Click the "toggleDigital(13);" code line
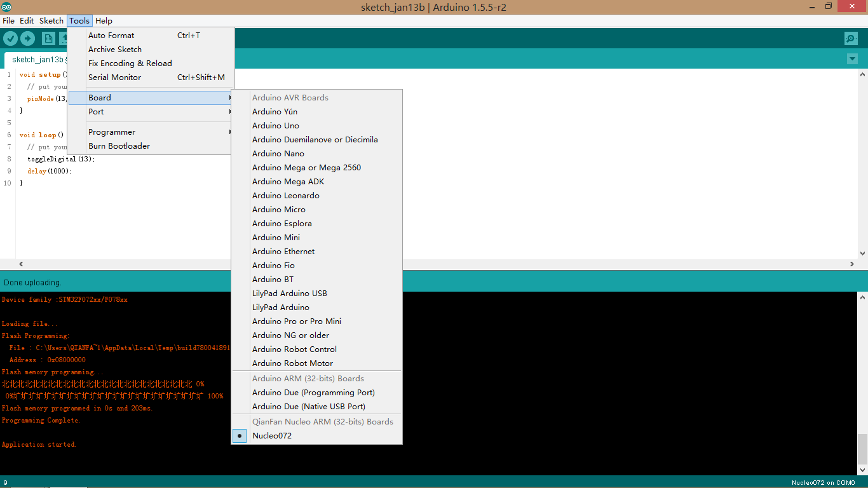Screen dimensions: 868x488 [x=61, y=159]
